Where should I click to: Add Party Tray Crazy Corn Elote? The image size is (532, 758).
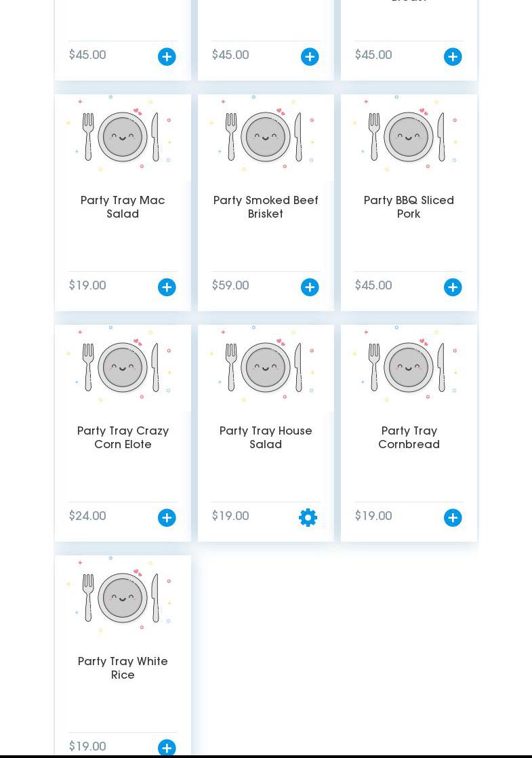(x=167, y=518)
